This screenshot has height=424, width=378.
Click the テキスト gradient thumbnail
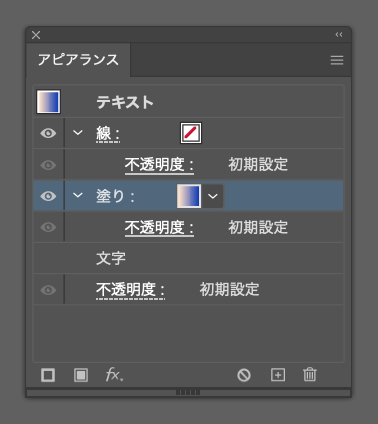pos(48,102)
